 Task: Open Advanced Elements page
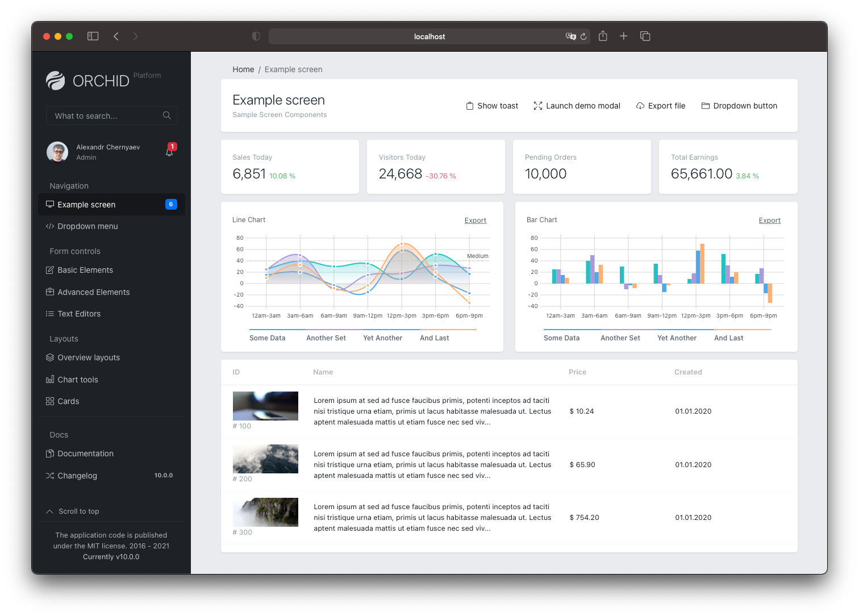point(111,292)
